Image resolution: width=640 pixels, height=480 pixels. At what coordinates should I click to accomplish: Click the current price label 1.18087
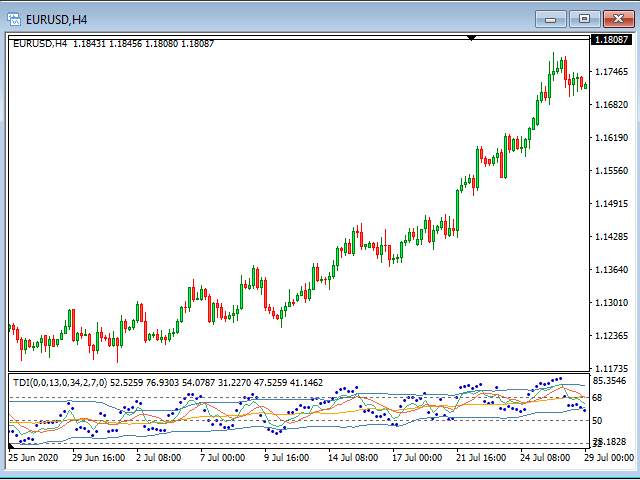pyautogui.click(x=609, y=40)
